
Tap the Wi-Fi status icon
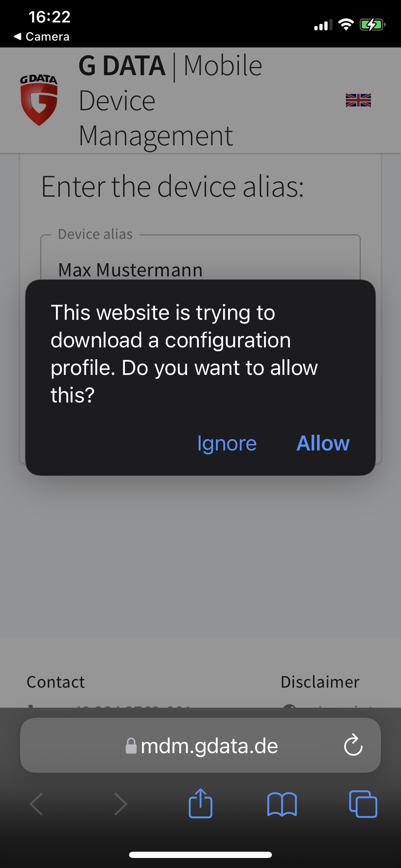[346, 25]
